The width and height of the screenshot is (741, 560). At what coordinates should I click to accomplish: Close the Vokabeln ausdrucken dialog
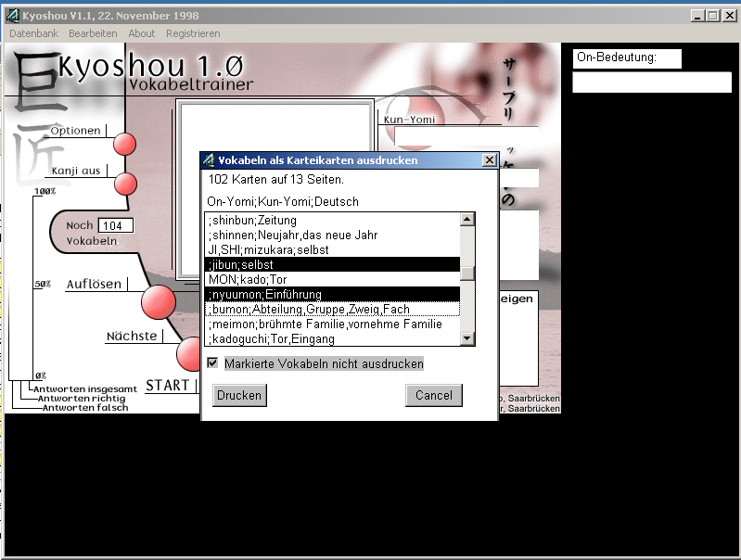489,160
